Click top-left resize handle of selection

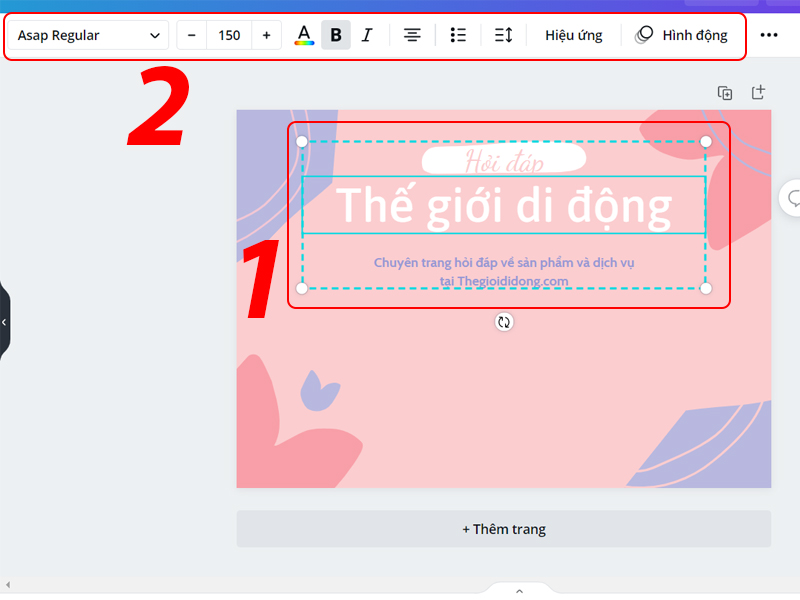pos(302,141)
